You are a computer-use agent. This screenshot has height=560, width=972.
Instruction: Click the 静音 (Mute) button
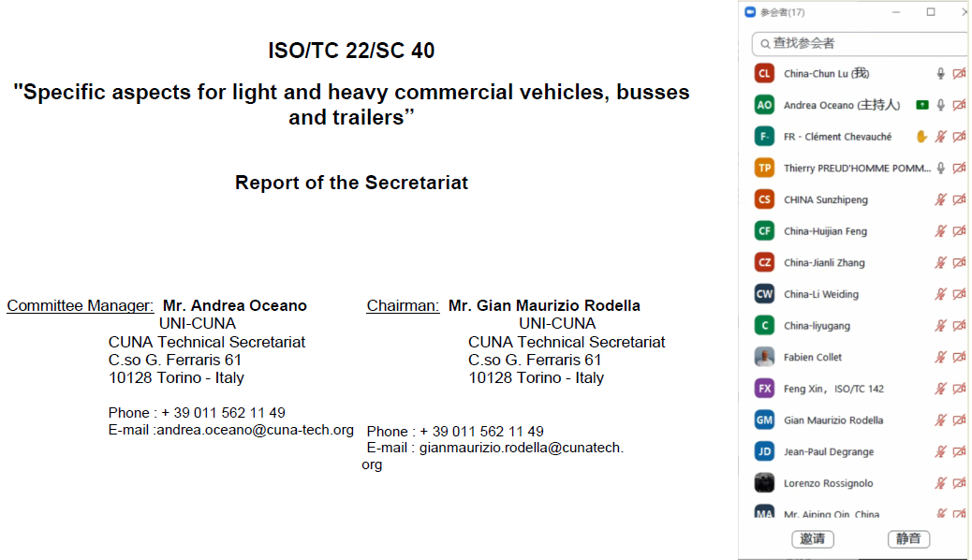tap(908, 539)
